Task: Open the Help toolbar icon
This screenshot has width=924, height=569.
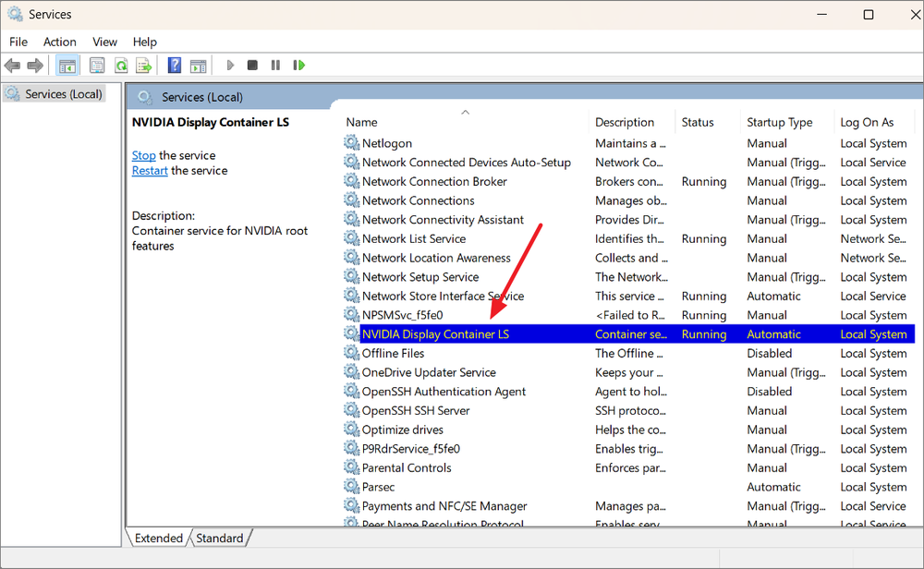Action: point(175,66)
